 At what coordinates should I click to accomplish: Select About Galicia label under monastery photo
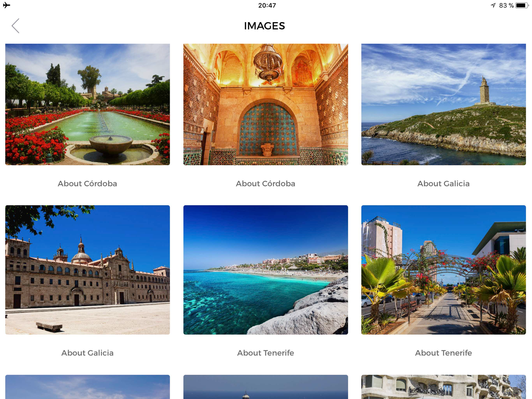point(88,353)
